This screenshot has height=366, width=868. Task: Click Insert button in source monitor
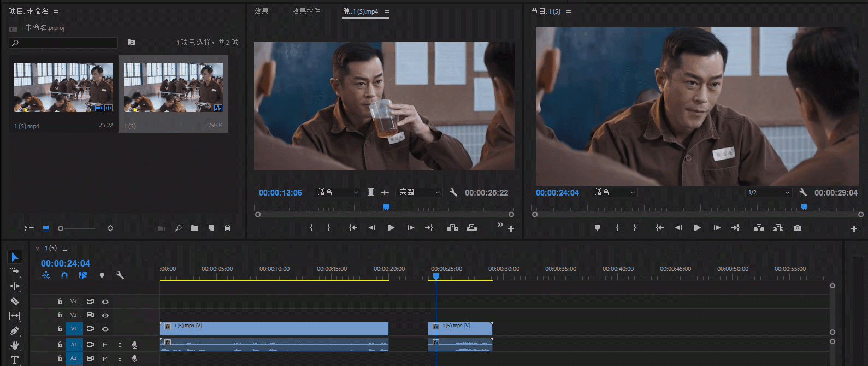452,228
